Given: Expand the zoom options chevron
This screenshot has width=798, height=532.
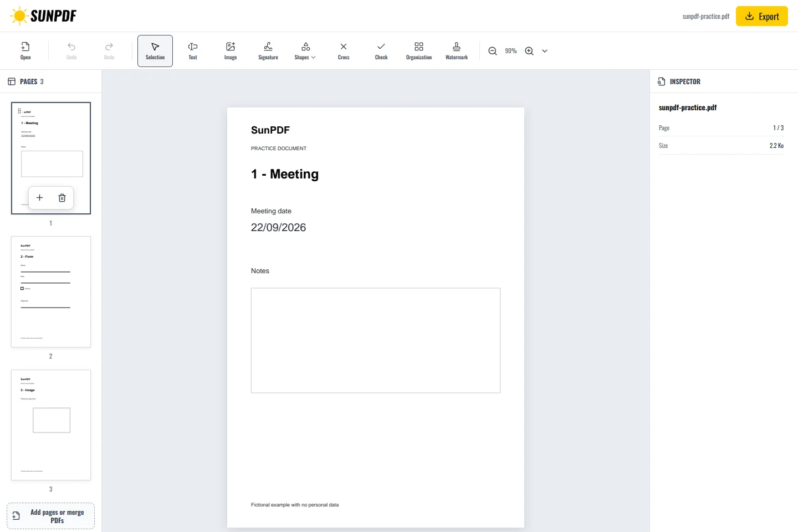Looking at the screenshot, I should (x=545, y=51).
